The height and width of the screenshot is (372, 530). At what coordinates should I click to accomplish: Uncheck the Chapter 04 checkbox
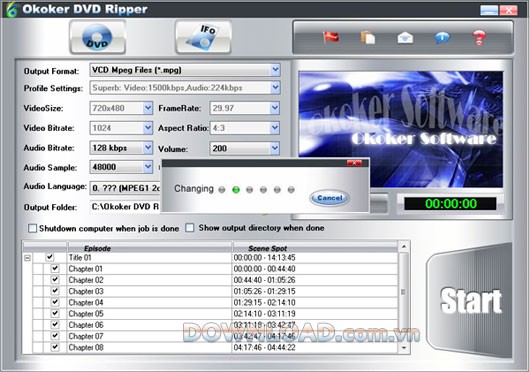[55, 302]
